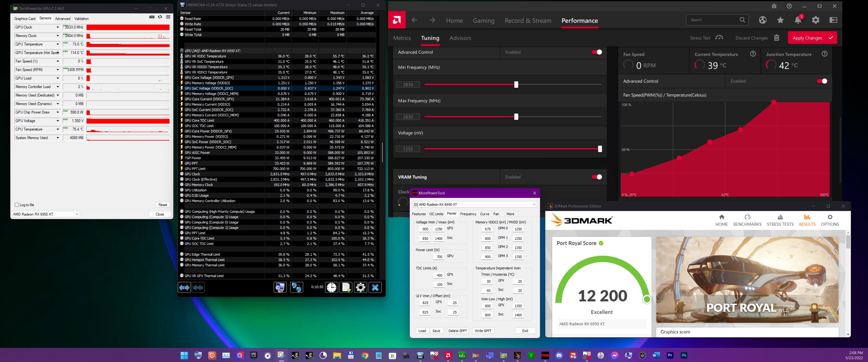The width and height of the screenshot is (868, 362).
Task: Click AMD Software search field
Action: coord(717,20)
